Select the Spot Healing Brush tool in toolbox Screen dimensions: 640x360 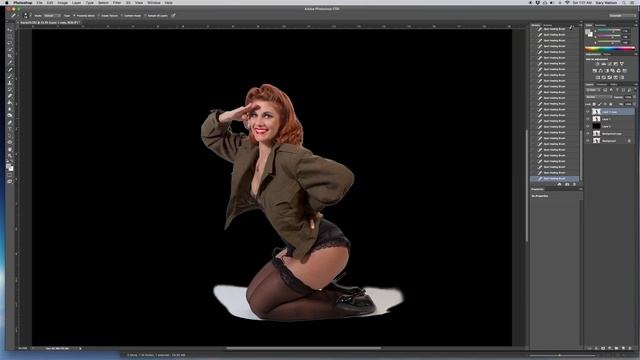tap(10, 69)
